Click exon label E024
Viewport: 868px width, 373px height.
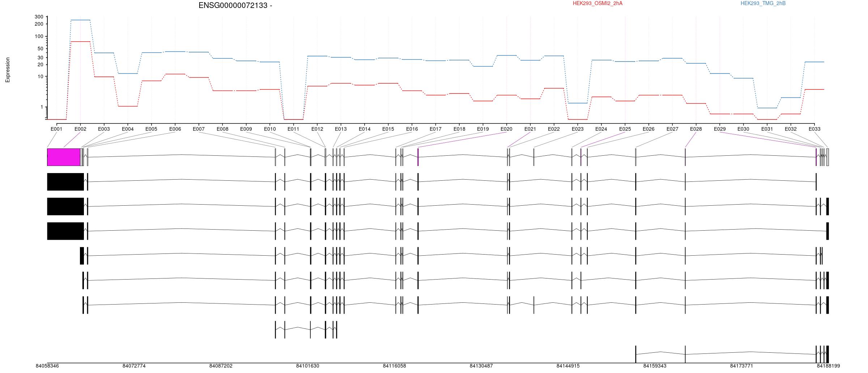pyautogui.click(x=601, y=129)
